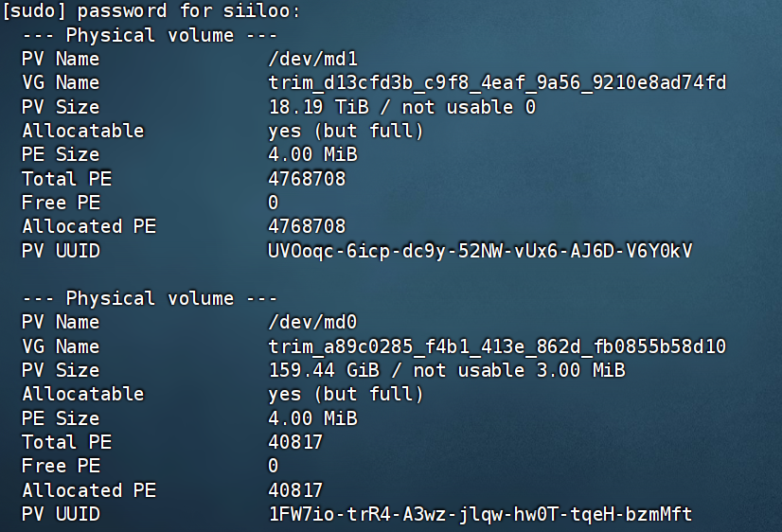782x532 pixels.
Task: Select the /dev/md1 PV Name value
Action: [x=312, y=59]
